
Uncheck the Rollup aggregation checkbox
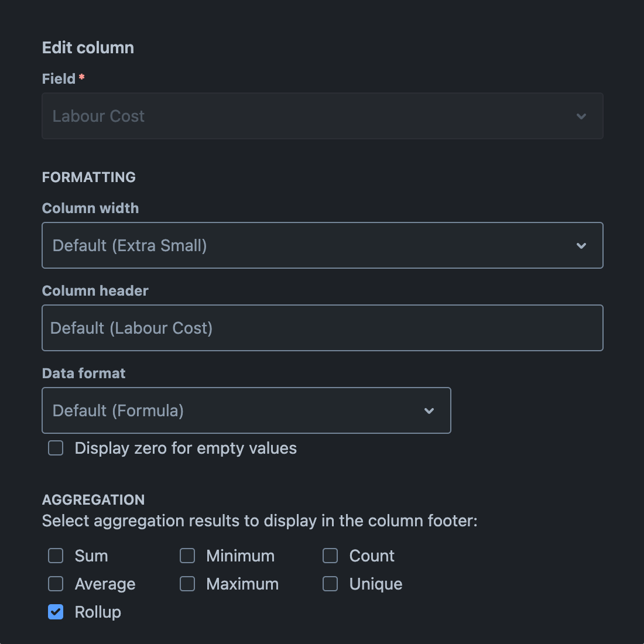point(56,612)
